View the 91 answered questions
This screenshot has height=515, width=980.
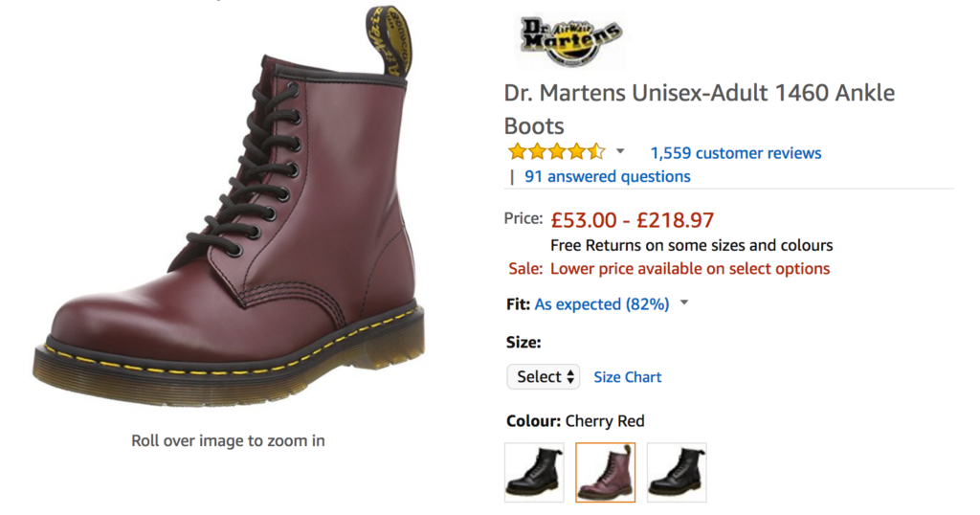click(607, 176)
